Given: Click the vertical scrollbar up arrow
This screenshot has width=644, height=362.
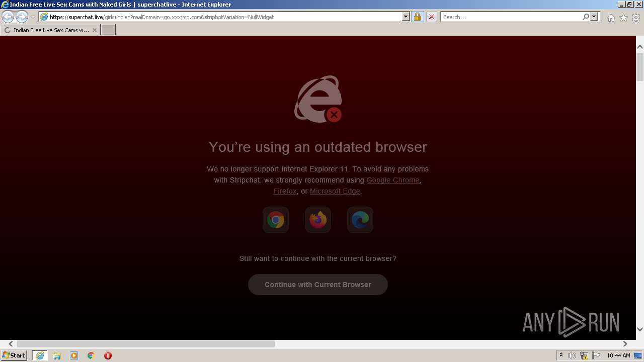Looking at the screenshot, I should 640,47.
